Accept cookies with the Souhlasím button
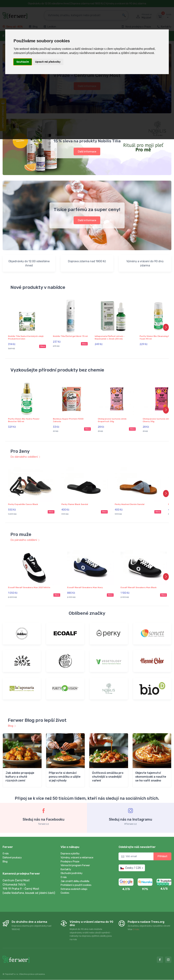 click(x=22, y=62)
